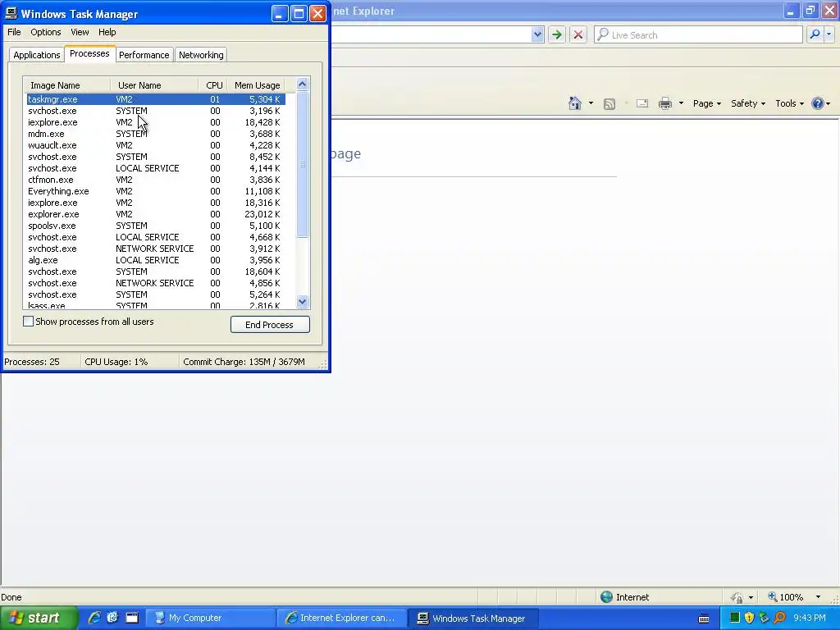Launch Internet Explorer from Quick Launch
The width and height of the screenshot is (840, 630).
(x=94, y=618)
